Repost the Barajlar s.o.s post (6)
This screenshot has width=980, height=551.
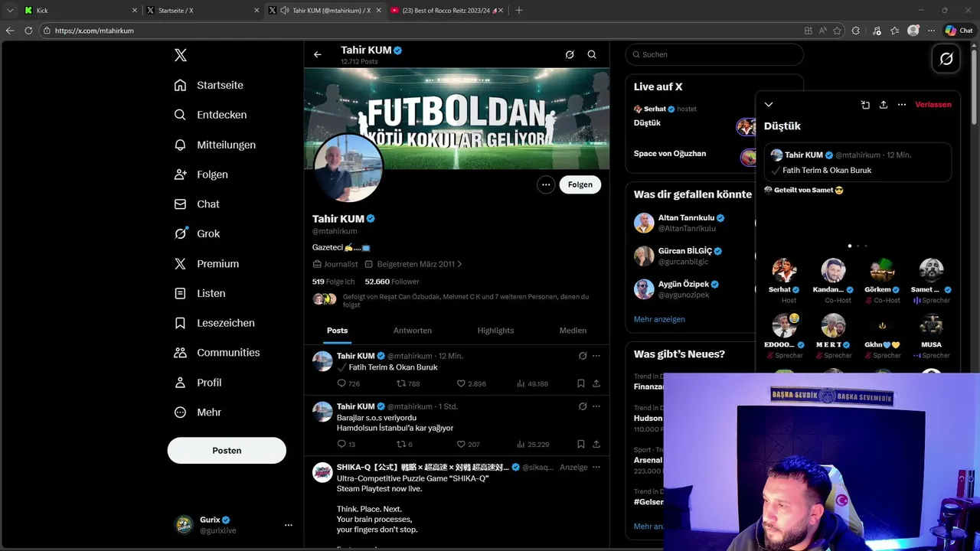[404, 444]
